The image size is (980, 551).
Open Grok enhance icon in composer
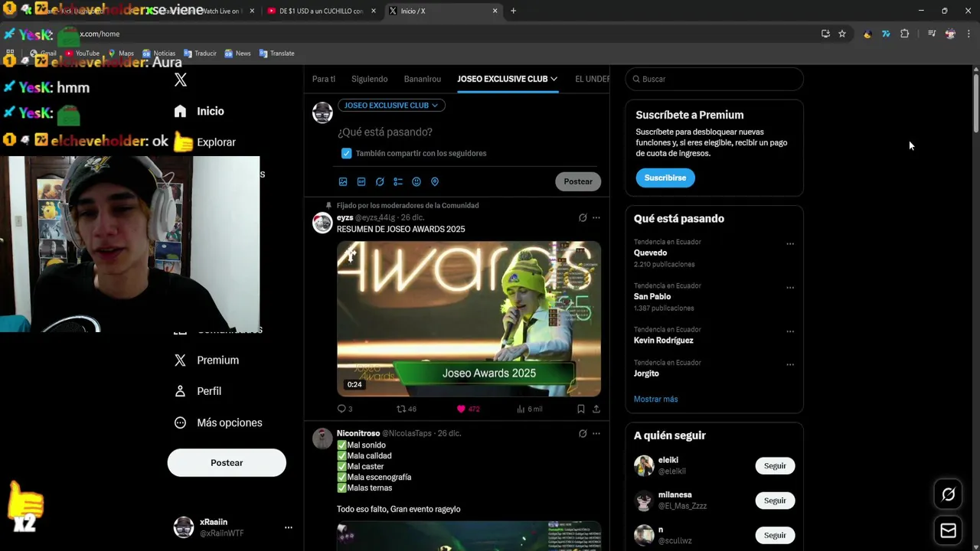[380, 181]
